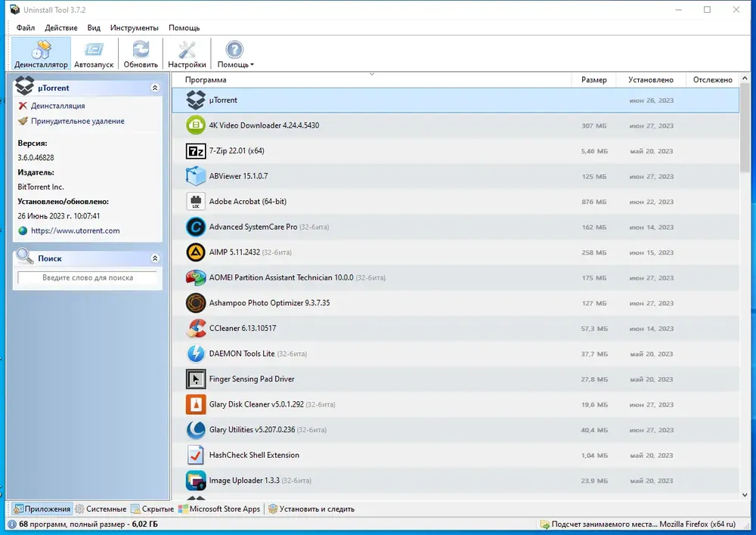756x535 pixels.
Task: Maximize the Uninstall Tool window
Action: pyautogui.click(x=707, y=9)
